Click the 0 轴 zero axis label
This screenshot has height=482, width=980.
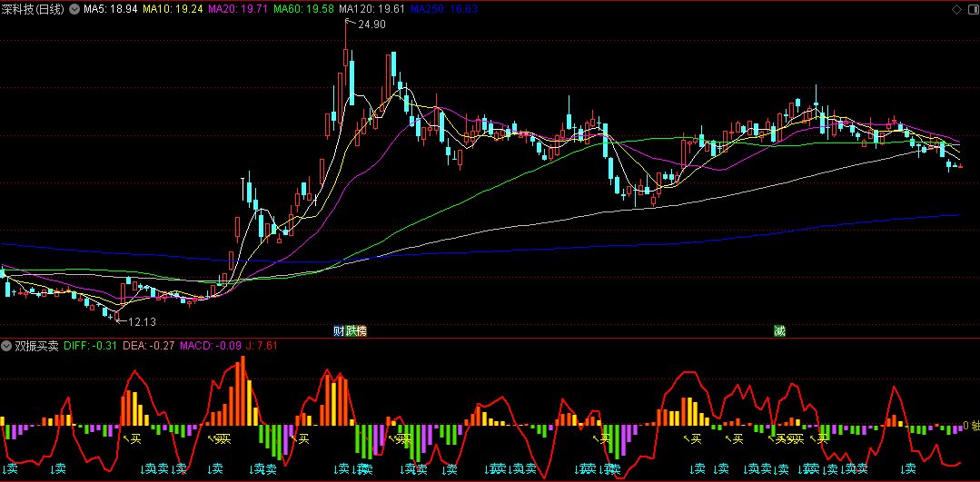971,426
